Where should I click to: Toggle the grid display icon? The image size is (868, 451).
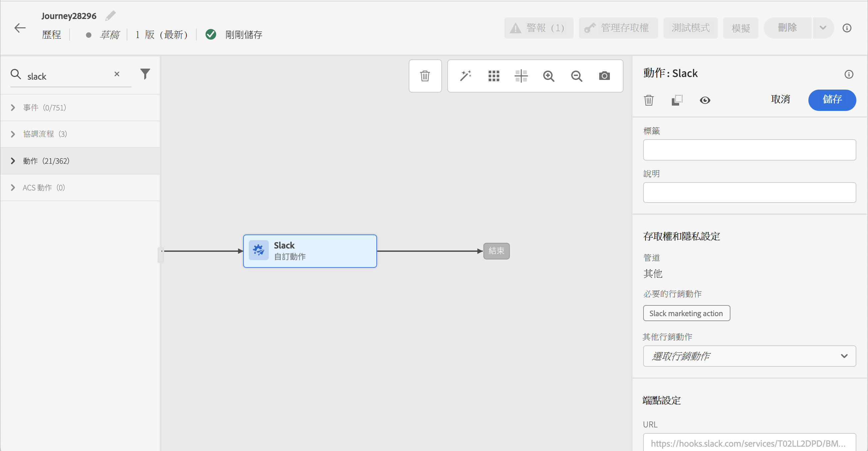[x=494, y=76]
